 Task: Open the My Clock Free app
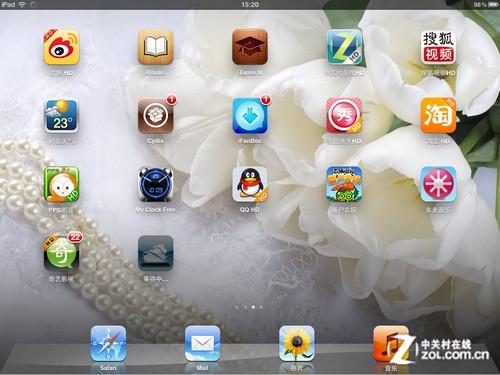[156, 184]
